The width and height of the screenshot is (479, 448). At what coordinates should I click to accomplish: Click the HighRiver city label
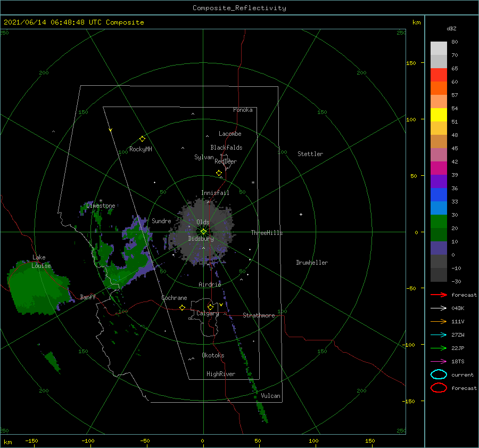click(221, 374)
